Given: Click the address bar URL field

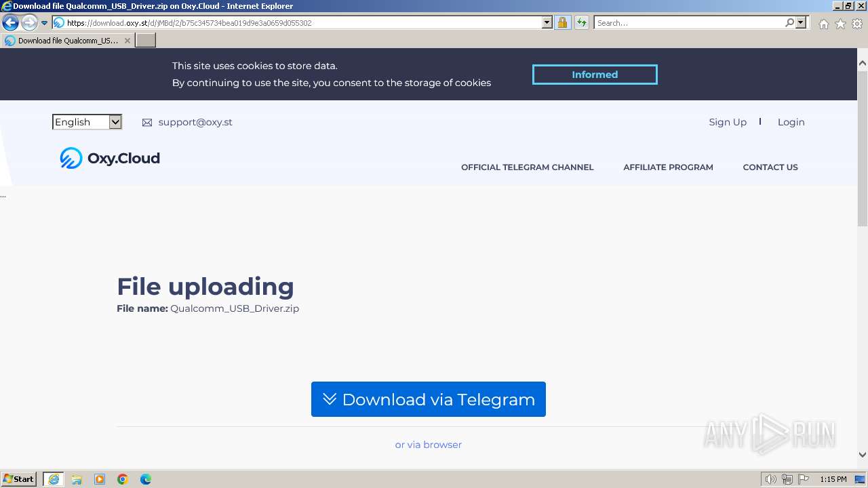Looking at the screenshot, I should (297, 22).
